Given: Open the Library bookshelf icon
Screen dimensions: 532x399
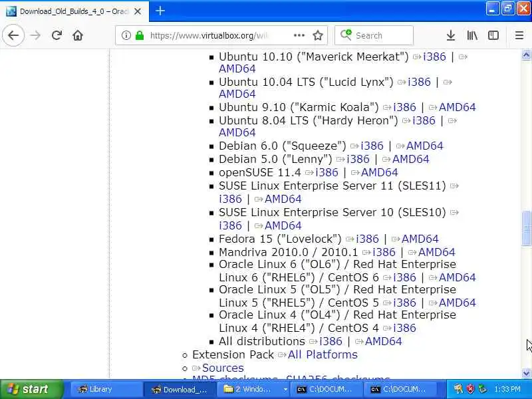Looking at the screenshot, I should point(472,35).
